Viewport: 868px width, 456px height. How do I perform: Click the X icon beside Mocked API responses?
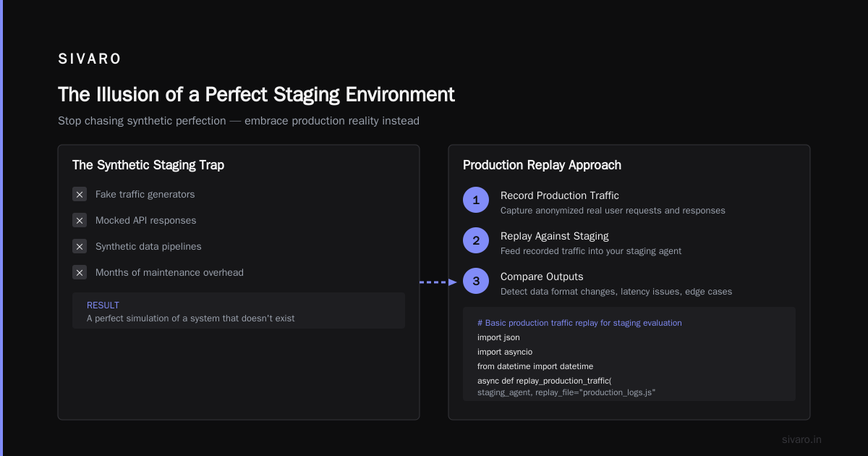coord(80,220)
